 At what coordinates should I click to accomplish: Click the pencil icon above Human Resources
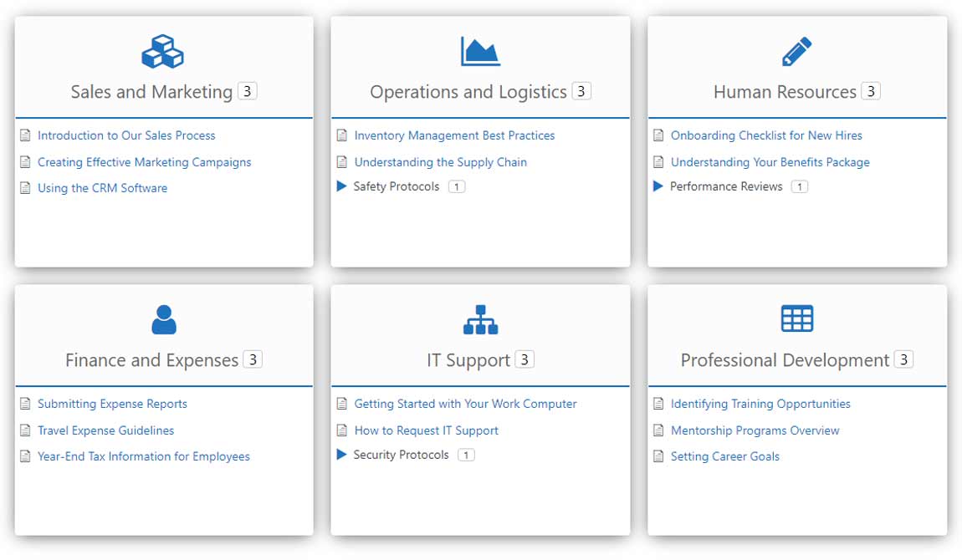tap(796, 52)
